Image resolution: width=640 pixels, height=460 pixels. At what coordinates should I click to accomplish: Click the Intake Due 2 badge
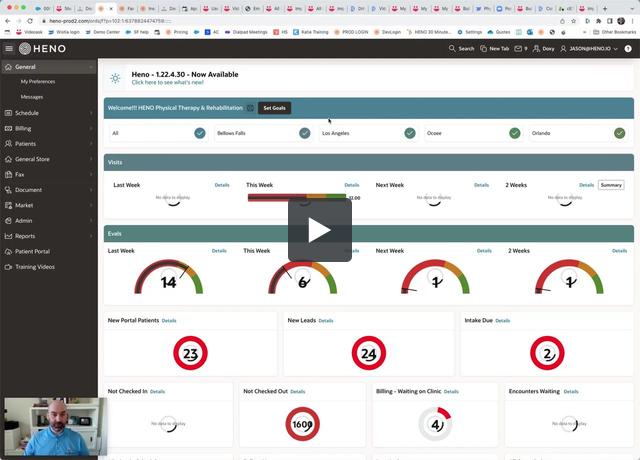[x=547, y=353]
